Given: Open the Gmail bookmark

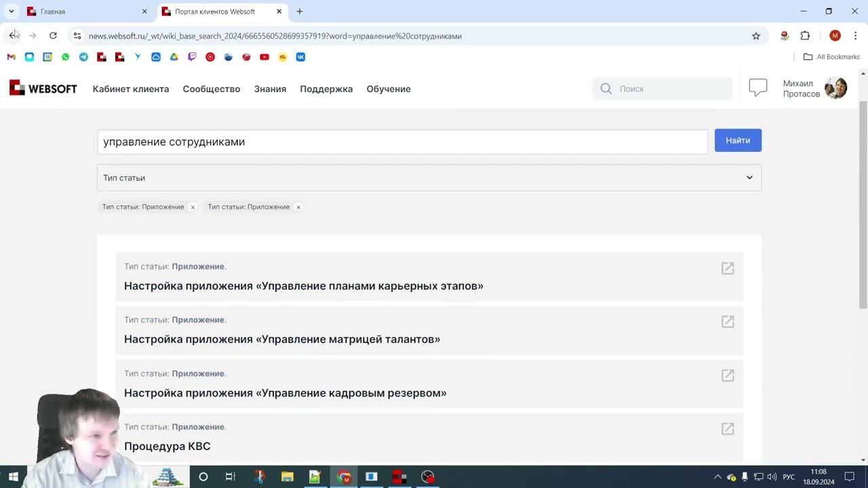Looking at the screenshot, I should (11, 57).
